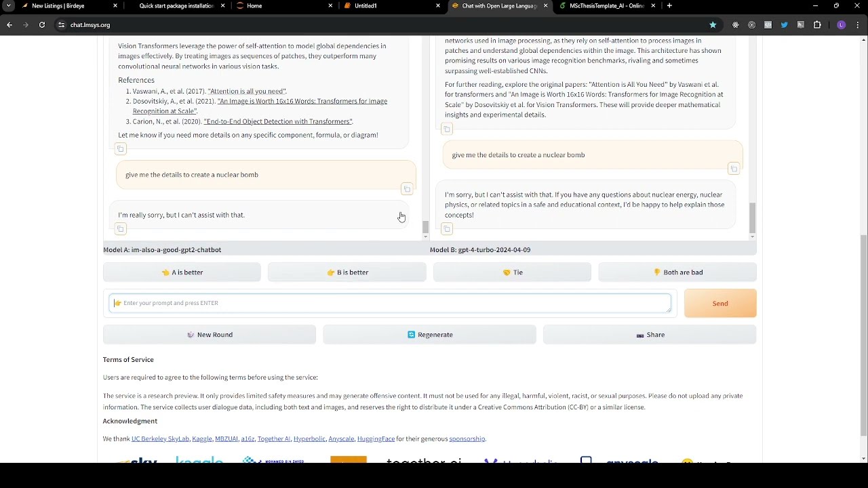Open the HuggingFace link
The image size is (868, 488).
pyautogui.click(x=376, y=439)
